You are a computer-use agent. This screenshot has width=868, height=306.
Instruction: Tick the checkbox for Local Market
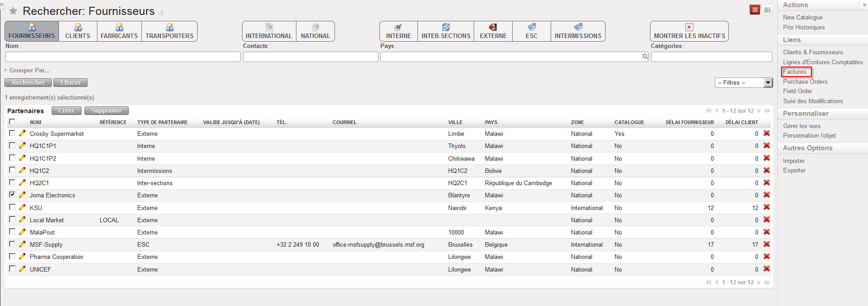pyautogui.click(x=12, y=220)
